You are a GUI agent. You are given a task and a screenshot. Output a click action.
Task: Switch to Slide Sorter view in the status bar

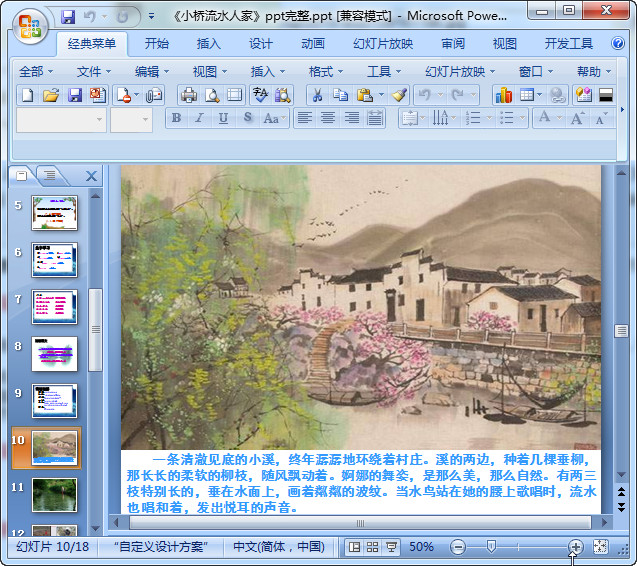[x=372, y=547]
